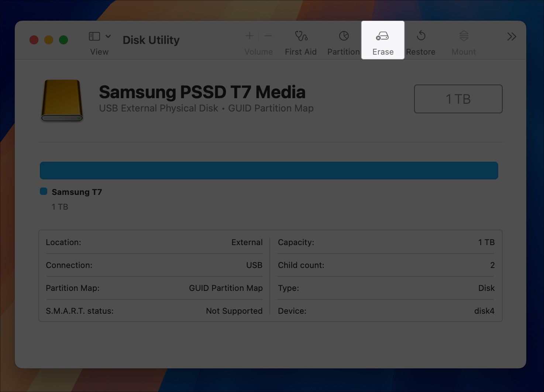Open the Partition tool icon

343,37
